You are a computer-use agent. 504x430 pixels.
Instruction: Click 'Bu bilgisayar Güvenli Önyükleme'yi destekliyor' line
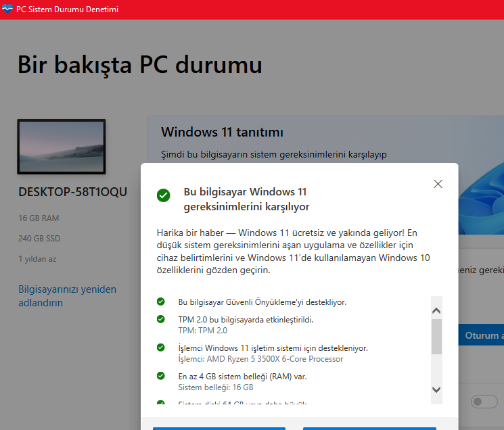(x=262, y=302)
